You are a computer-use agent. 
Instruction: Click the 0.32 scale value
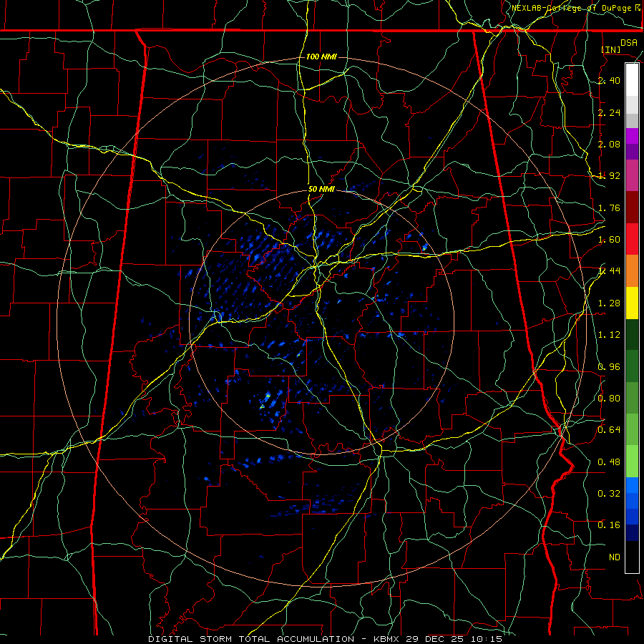click(x=609, y=494)
